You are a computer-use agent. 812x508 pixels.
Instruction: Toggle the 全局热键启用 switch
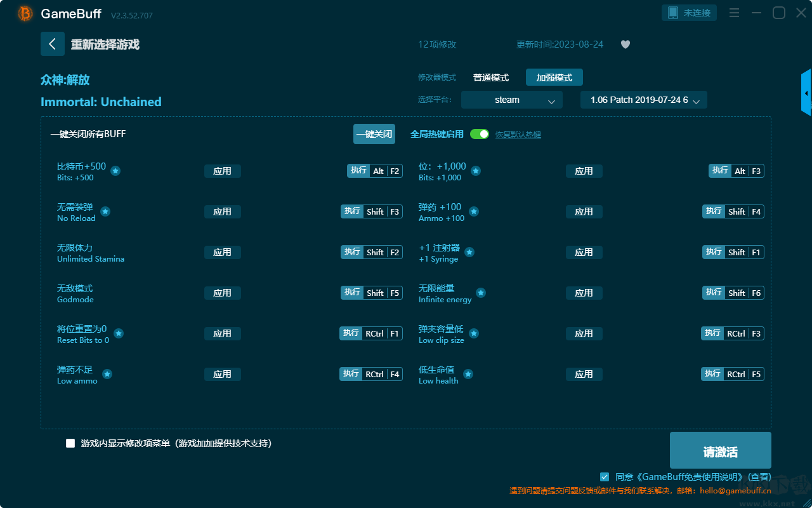[x=480, y=134]
